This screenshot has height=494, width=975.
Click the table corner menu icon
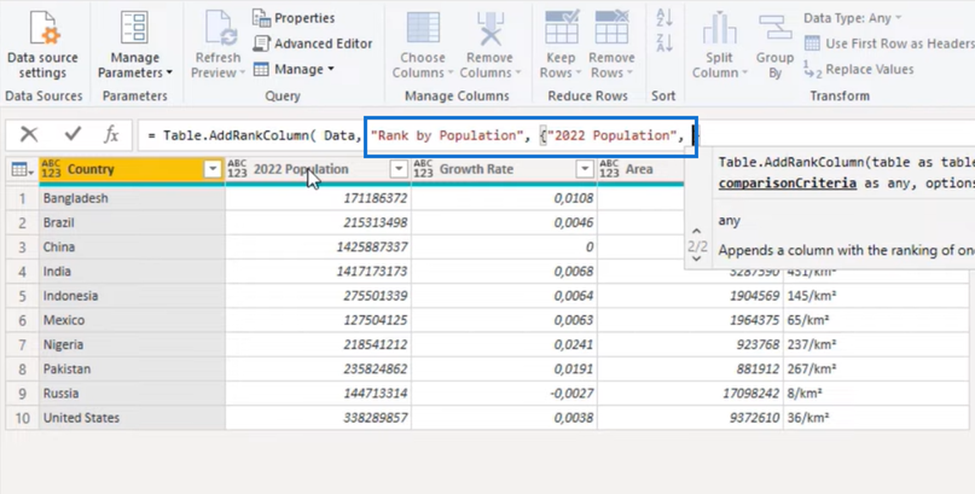click(x=22, y=169)
